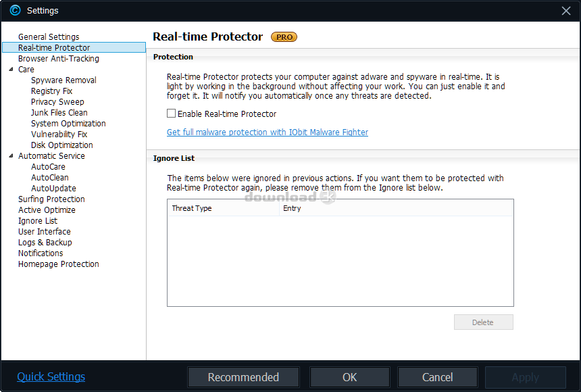Click the Protection section heading
The image size is (581, 392).
[x=173, y=57]
